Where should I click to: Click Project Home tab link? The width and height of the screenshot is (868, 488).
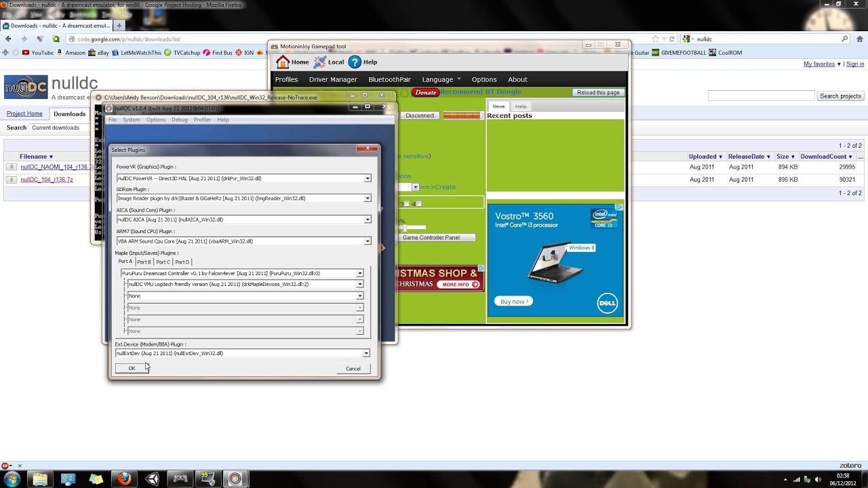tap(24, 114)
